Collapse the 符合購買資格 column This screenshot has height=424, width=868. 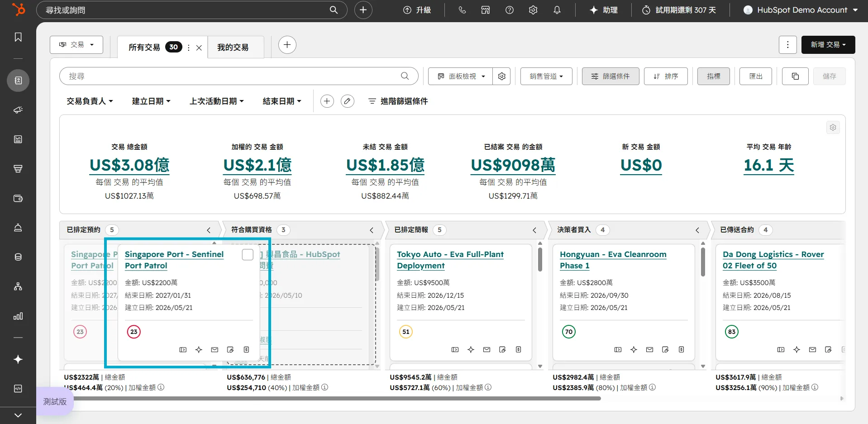(372, 230)
